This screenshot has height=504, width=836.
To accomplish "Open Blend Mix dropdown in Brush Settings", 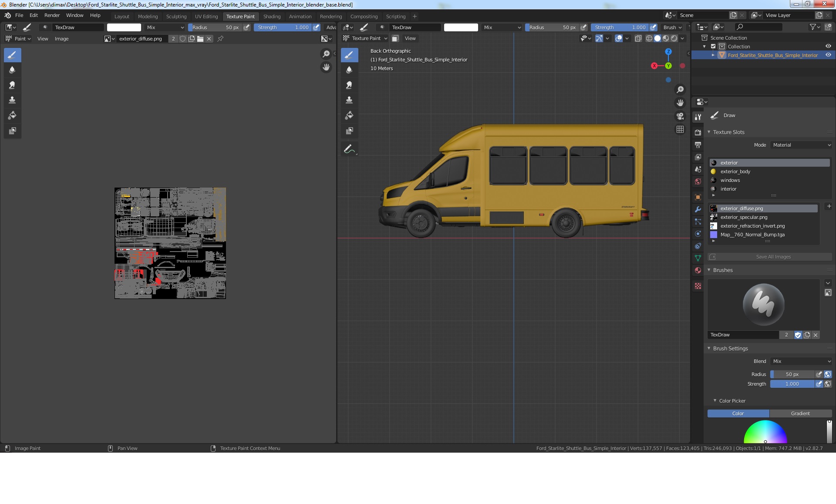I will [801, 361].
